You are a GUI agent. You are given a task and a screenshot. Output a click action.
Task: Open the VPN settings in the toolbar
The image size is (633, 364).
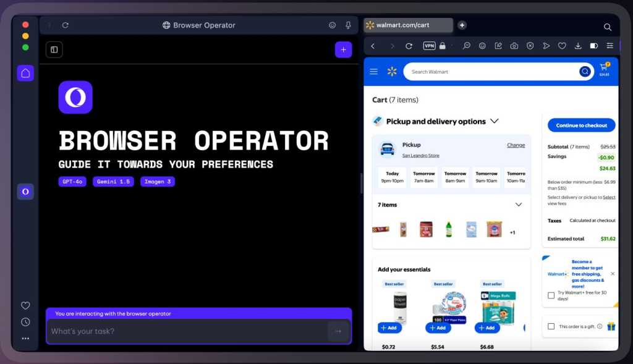click(429, 46)
